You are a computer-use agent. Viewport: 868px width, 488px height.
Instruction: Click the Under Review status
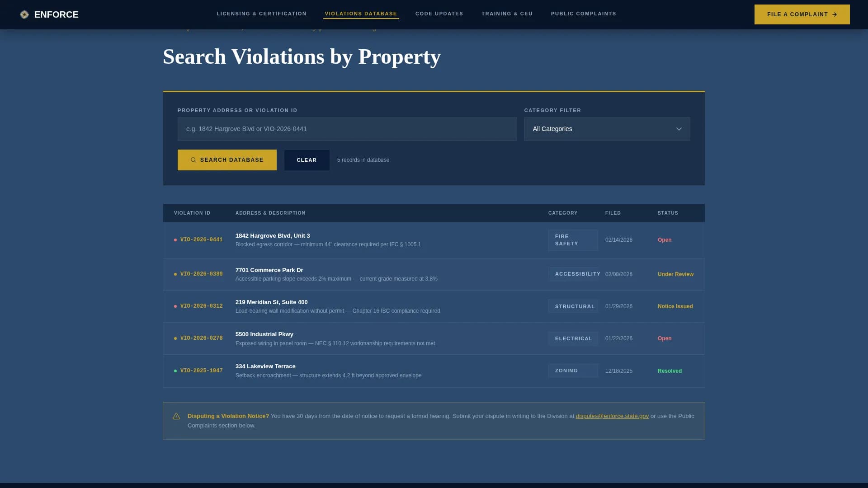(675, 274)
